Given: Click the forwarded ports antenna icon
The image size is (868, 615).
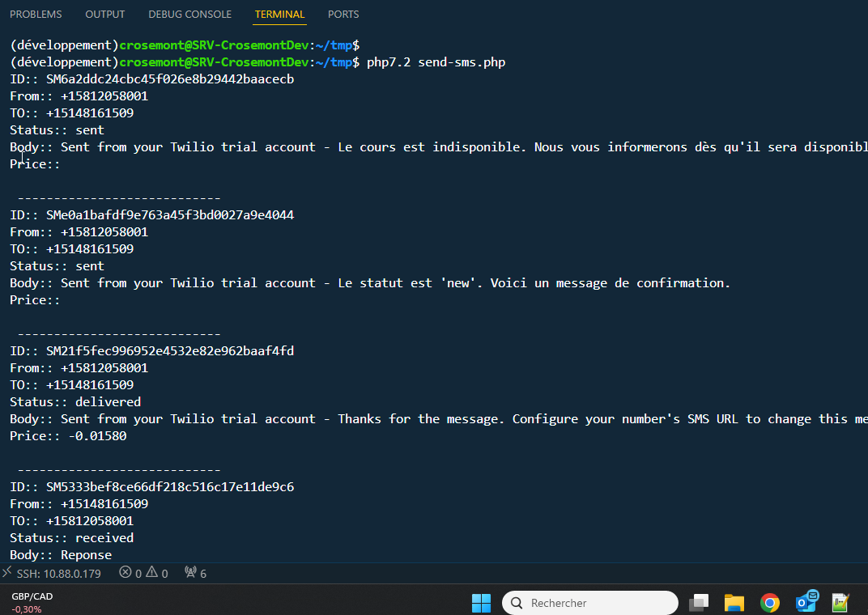Looking at the screenshot, I should point(195,574).
